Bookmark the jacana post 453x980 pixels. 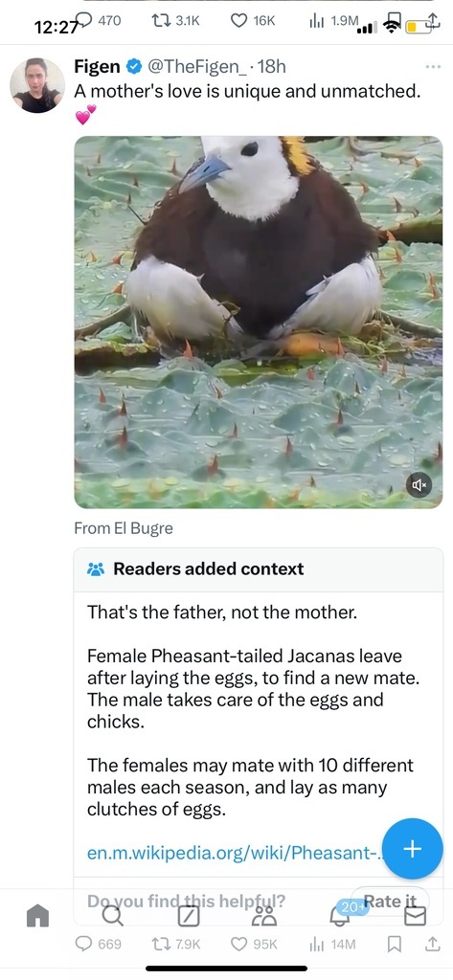[395, 944]
